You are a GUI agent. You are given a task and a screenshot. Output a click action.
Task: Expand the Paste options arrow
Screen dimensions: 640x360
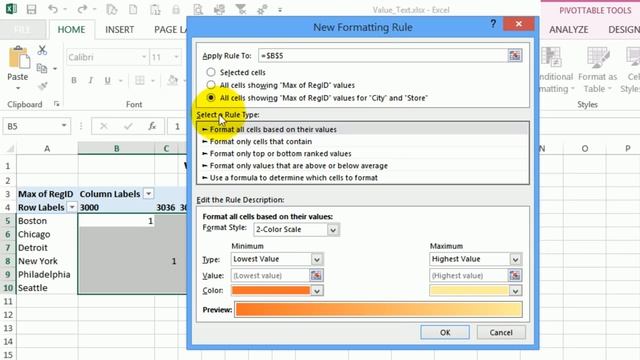point(18,88)
